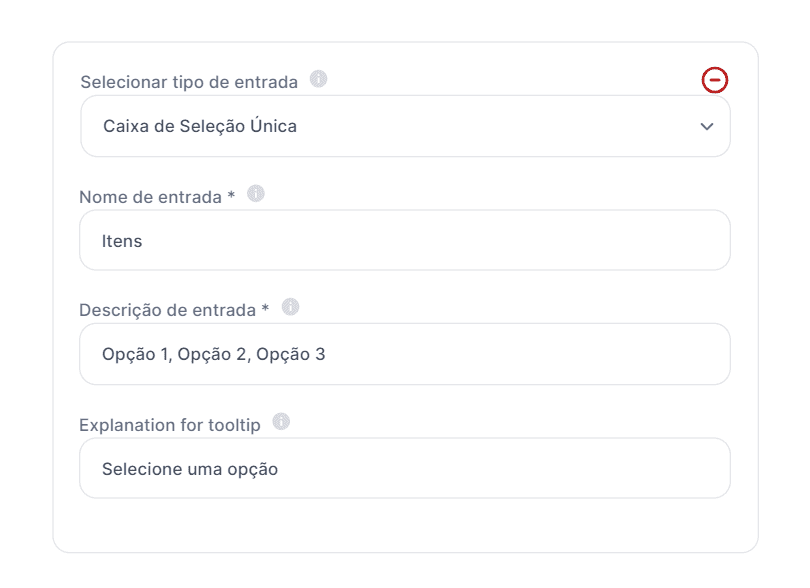Click info icon beside Explanation for tooltip
810x588 pixels.
click(281, 422)
